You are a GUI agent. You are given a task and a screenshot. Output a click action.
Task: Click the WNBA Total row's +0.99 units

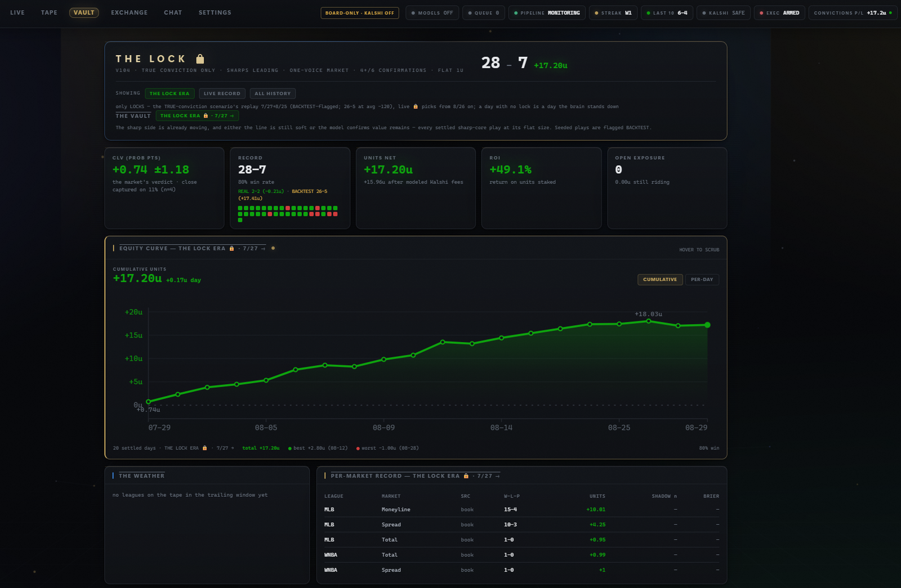point(597,555)
